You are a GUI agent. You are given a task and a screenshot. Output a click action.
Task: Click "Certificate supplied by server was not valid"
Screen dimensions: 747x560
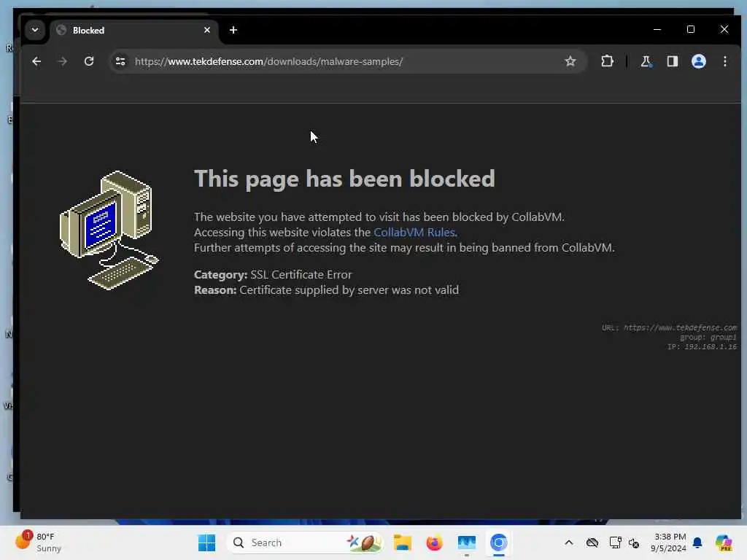click(349, 290)
